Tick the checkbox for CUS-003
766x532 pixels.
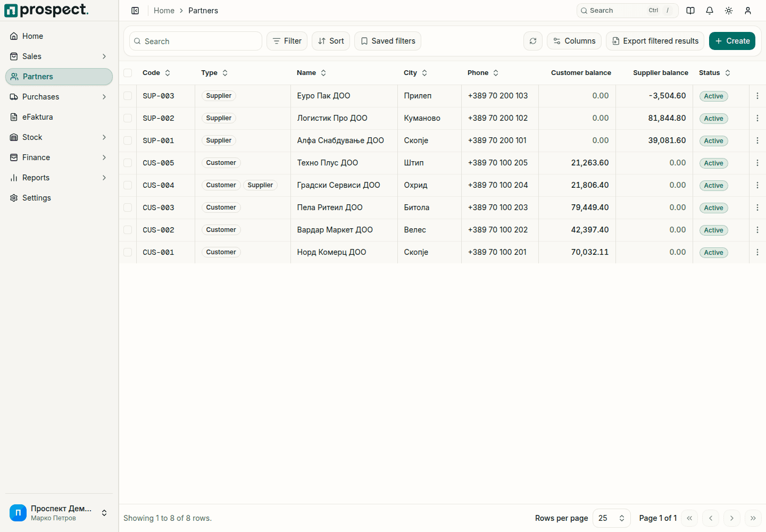128,207
